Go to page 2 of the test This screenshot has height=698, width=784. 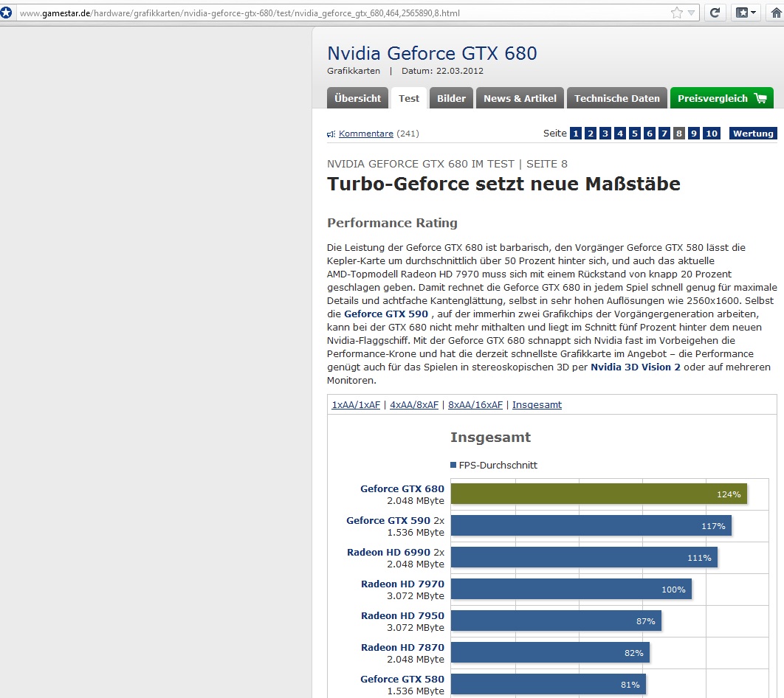click(591, 134)
